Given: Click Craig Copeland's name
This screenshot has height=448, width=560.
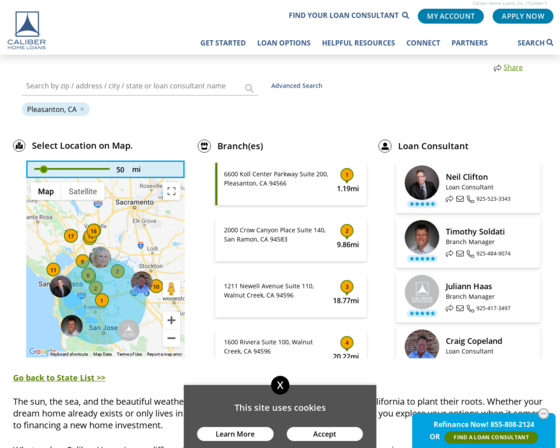Looking at the screenshot, I should pyautogui.click(x=474, y=341).
